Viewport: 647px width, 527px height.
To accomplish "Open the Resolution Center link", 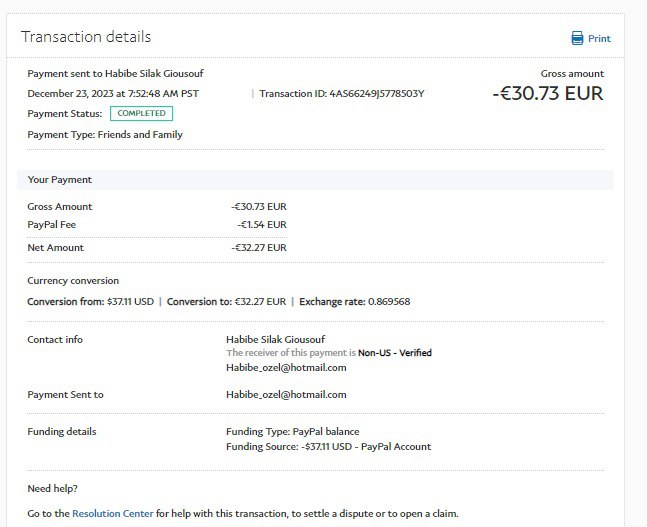I will pos(112,513).
